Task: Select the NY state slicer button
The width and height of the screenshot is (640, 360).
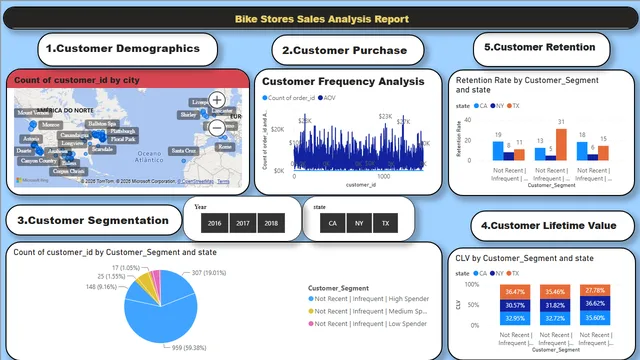Action: pyautogui.click(x=359, y=223)
